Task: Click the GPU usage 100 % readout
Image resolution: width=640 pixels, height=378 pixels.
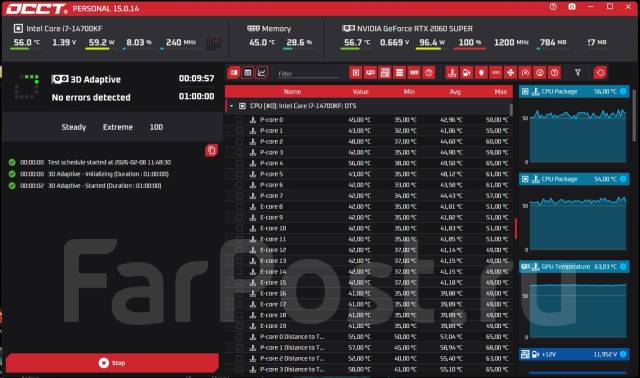Action: tap(469, 42)
